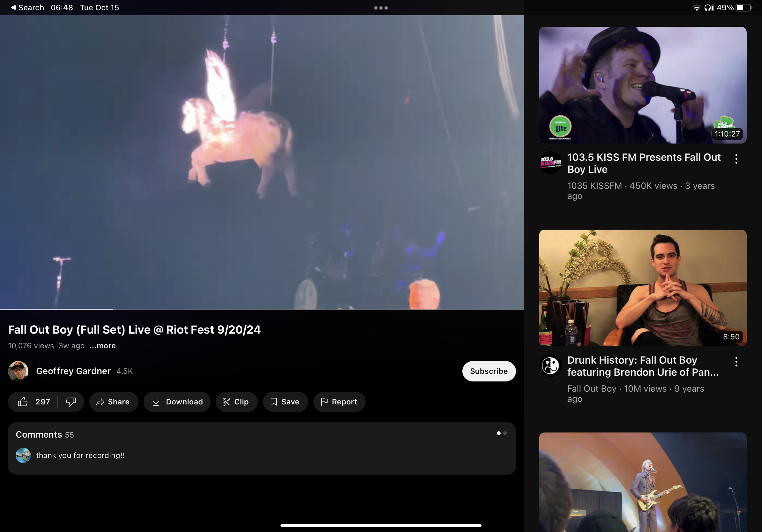The image size is (762, 532).
Task: Play the guitarist concert video thumbnail
Action: 643,482
